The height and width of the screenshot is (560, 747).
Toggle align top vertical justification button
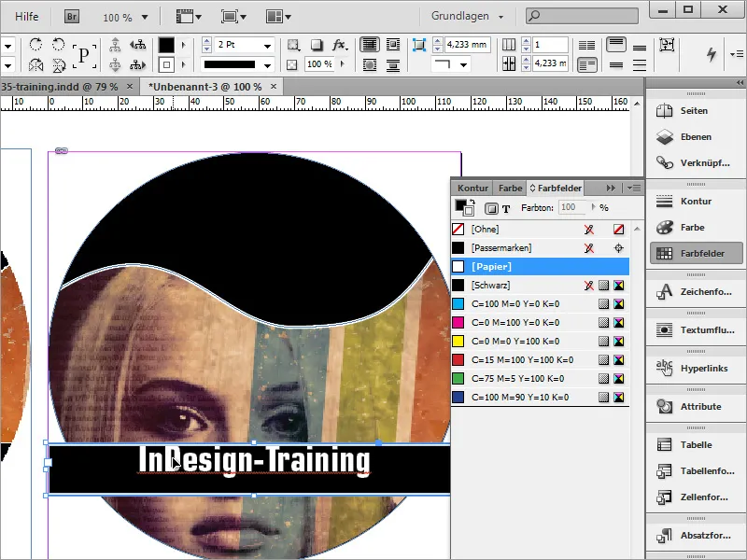click(x=616, y=45)
